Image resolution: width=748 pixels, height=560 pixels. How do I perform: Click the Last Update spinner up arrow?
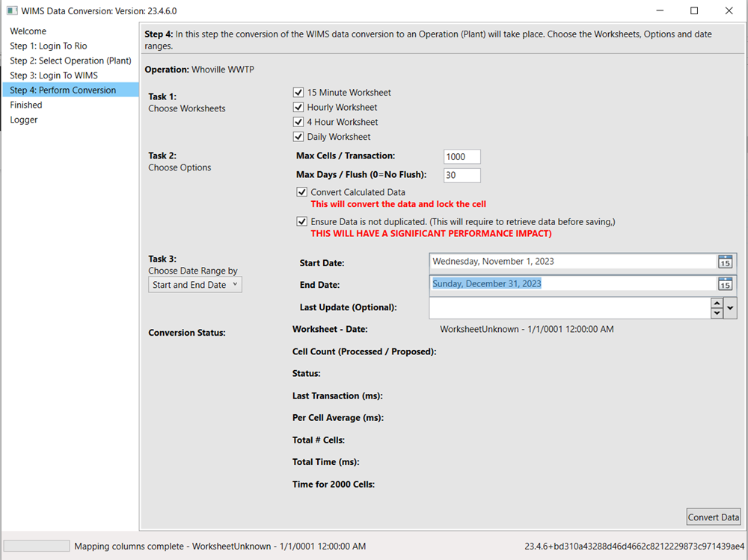[x=717, y=303]
